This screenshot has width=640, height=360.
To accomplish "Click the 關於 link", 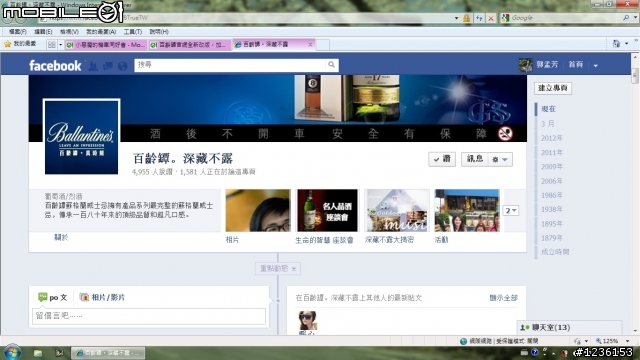I will click(61, 238).
